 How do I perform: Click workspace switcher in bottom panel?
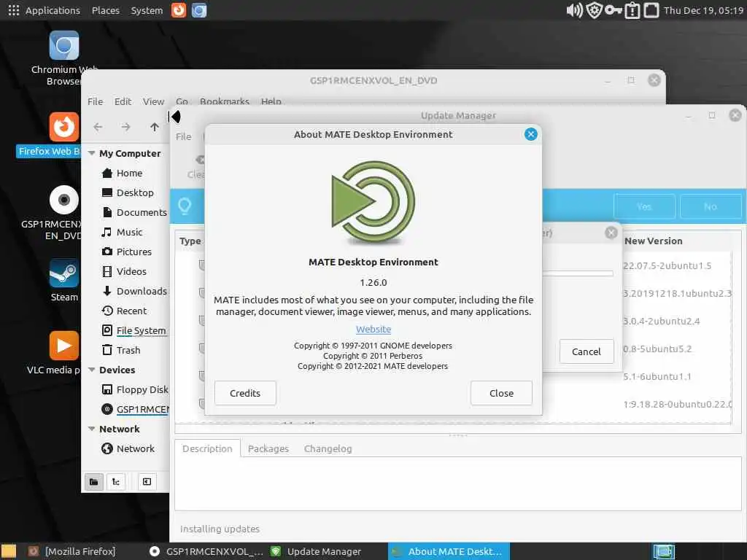[x=664, y=551]
